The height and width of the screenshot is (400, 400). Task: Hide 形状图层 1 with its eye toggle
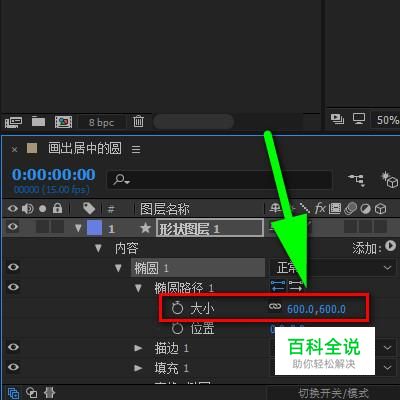tap(13, 227)
